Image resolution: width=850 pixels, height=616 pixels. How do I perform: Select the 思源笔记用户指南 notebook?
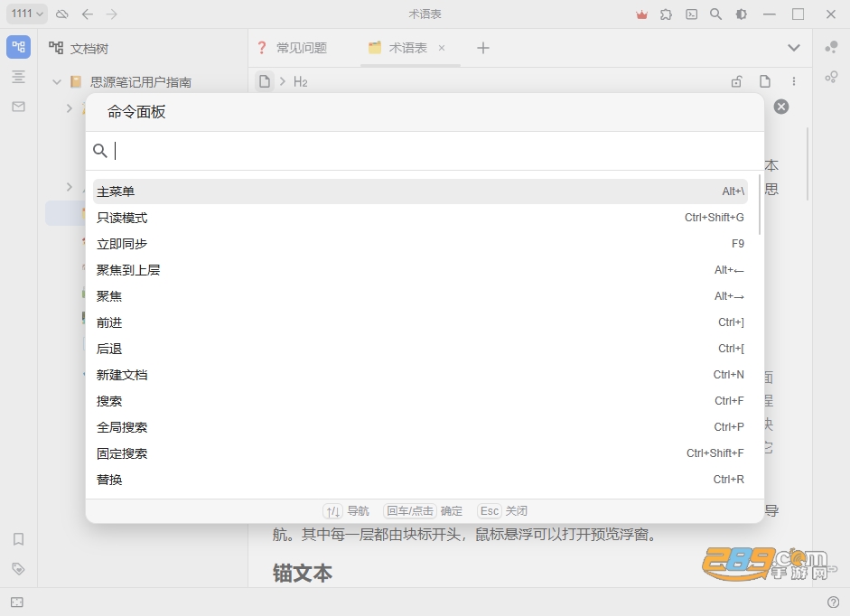coord(140,82)
